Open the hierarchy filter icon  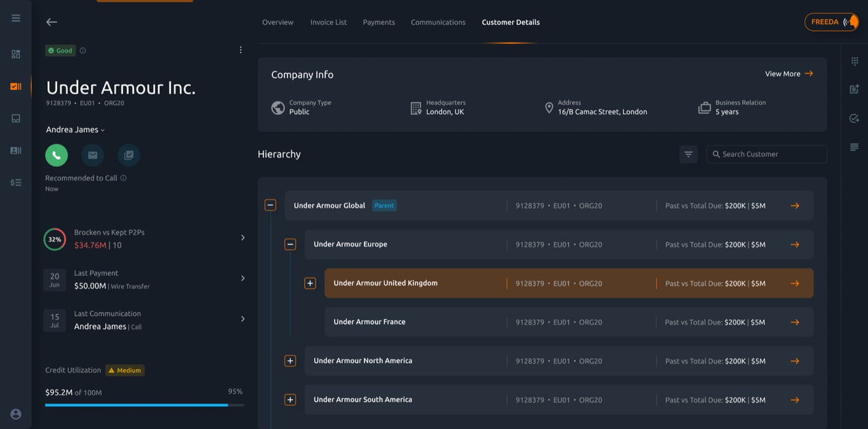coord(688,154)
